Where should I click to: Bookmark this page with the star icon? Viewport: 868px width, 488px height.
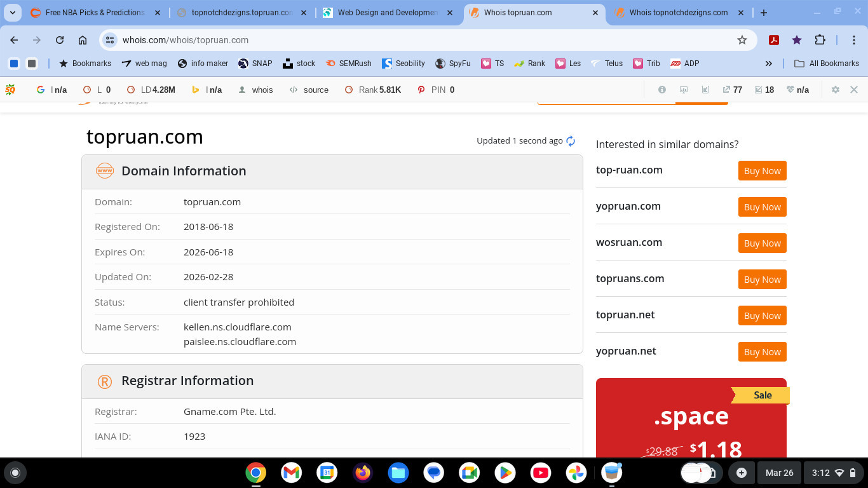click(742, 40)
